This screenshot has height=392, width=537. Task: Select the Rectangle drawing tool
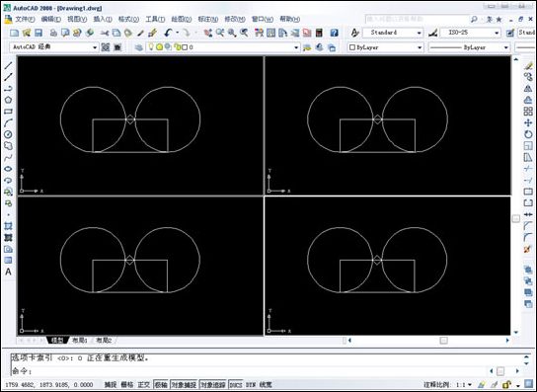8,112
